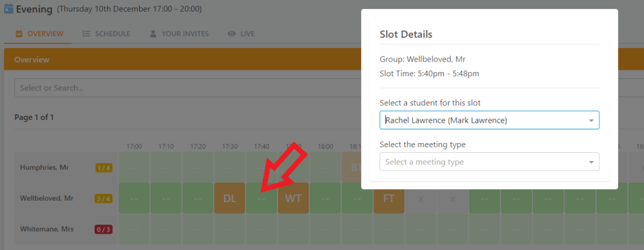Click the Schedule tab list icon
This screenshot has height=250, width=644.
pos(86,34)
